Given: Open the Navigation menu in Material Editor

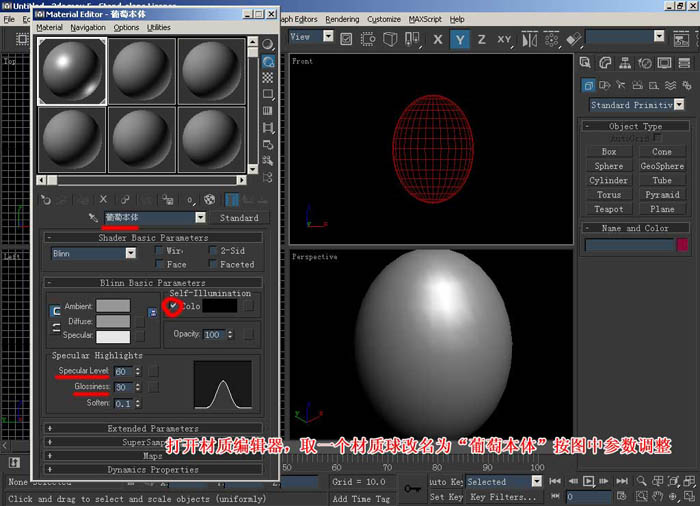Looking at the screenshot, I should [88, 27].
